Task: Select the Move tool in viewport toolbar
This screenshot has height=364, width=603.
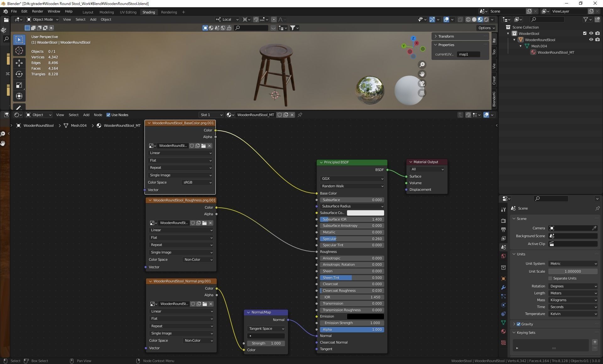Action: click(19, 63)
